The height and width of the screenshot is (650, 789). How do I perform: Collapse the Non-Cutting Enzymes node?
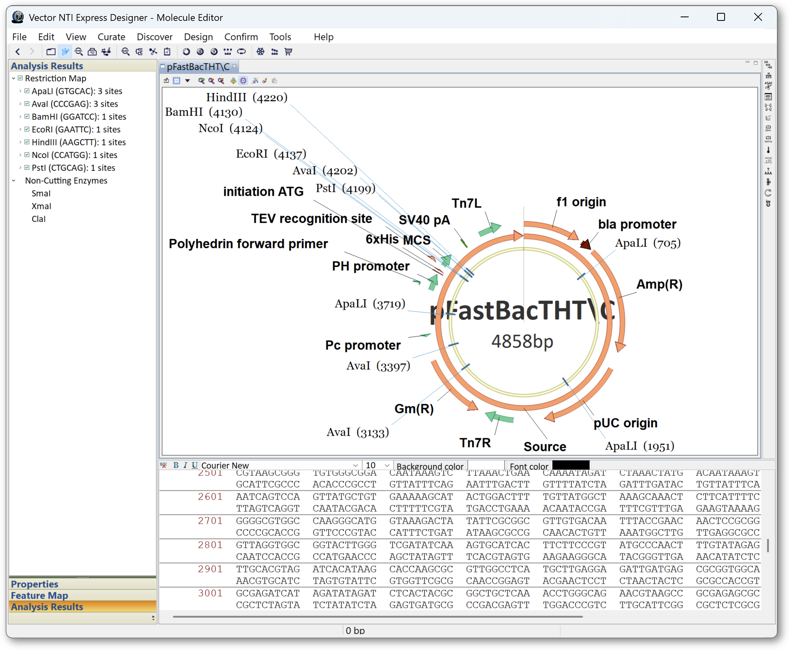14,181
